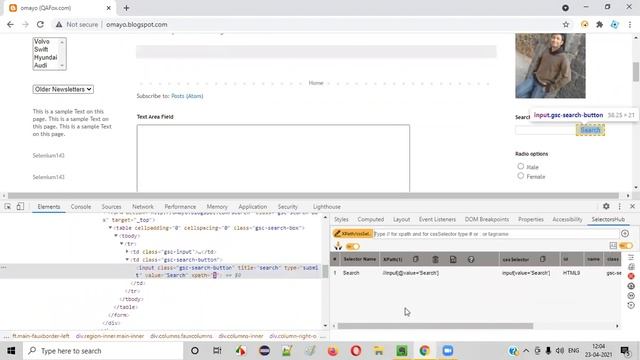
Task: Click the help question icon in XPath header
Action: (x=471, y=259)
